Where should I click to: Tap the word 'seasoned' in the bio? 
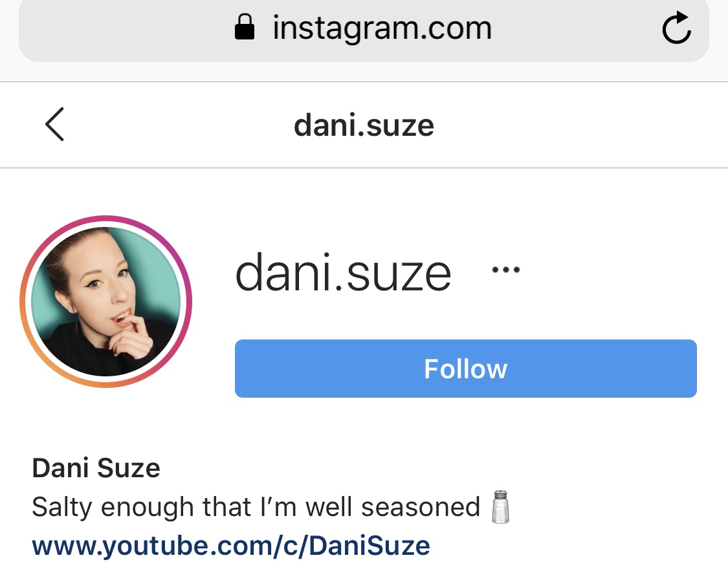(x=421, y=506)
